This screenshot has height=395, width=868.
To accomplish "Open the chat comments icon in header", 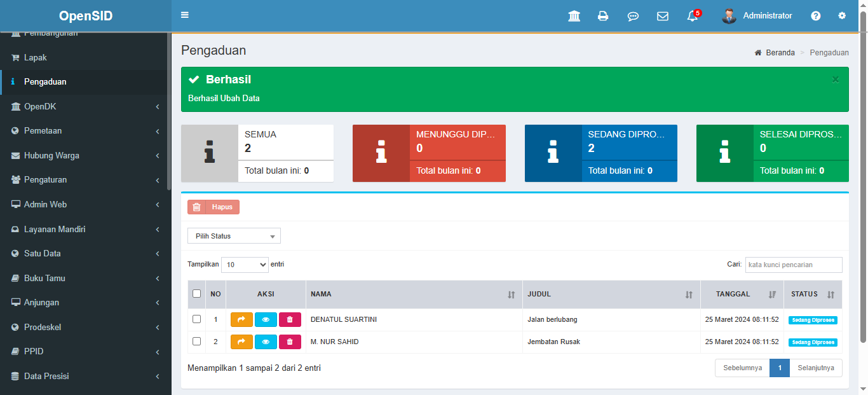I will click(x=633, y=16).
